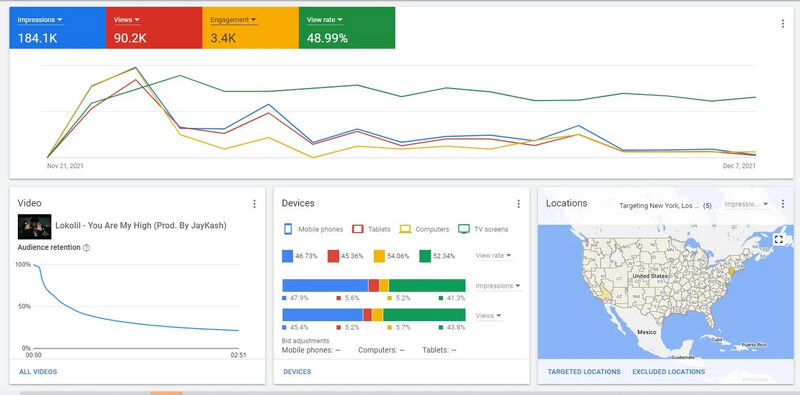Click the TV screens device icon
This screenshot has height=395, width=800.
click(x=464, y=229)
